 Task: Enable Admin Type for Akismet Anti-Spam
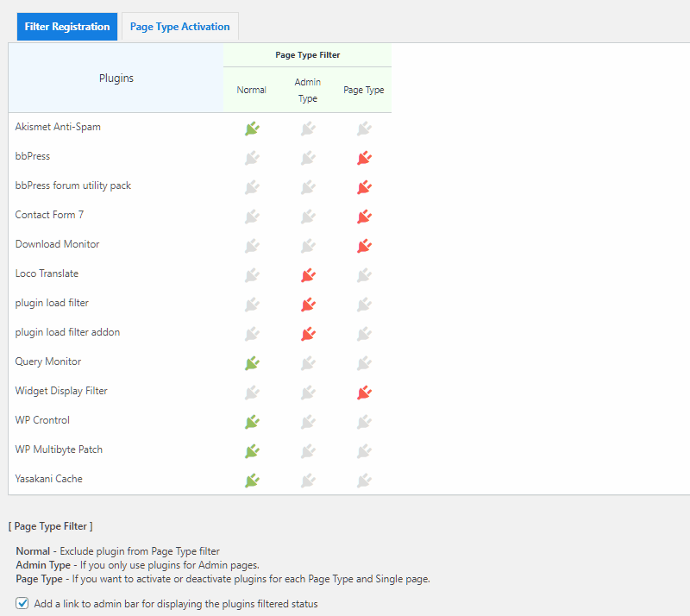(x=308, y=129)
